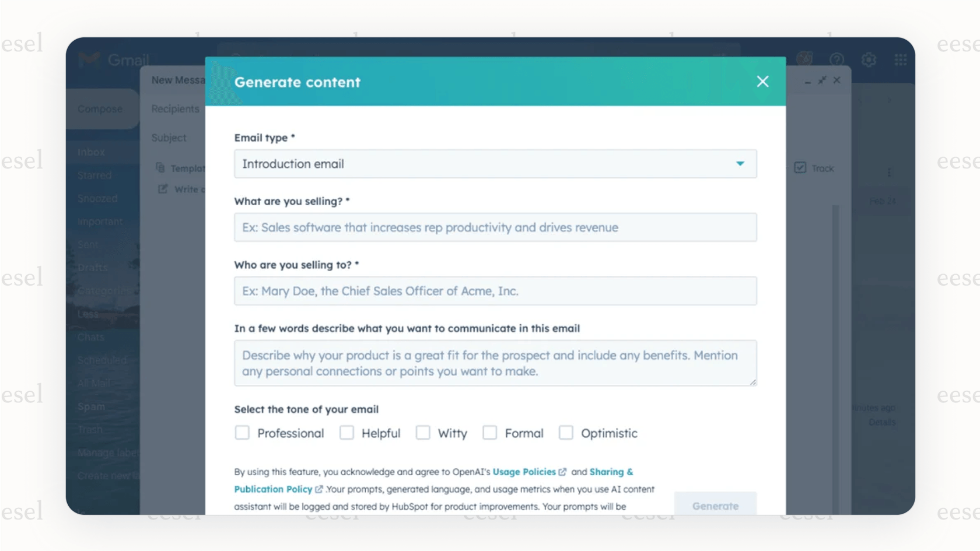The width and height of the screenshot is (980, 551).
Task: Click the HubSpot sprocket icon in the toolbar
Action: coord(805,58)
